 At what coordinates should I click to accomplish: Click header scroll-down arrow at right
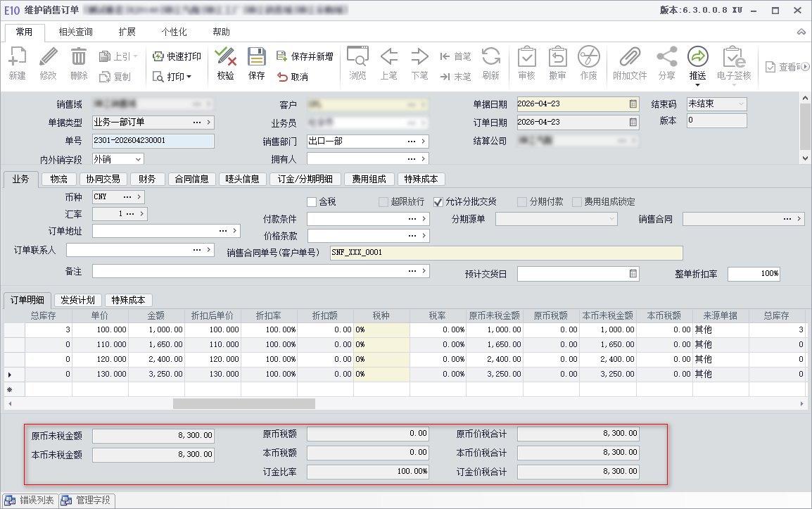coord(805,158)
